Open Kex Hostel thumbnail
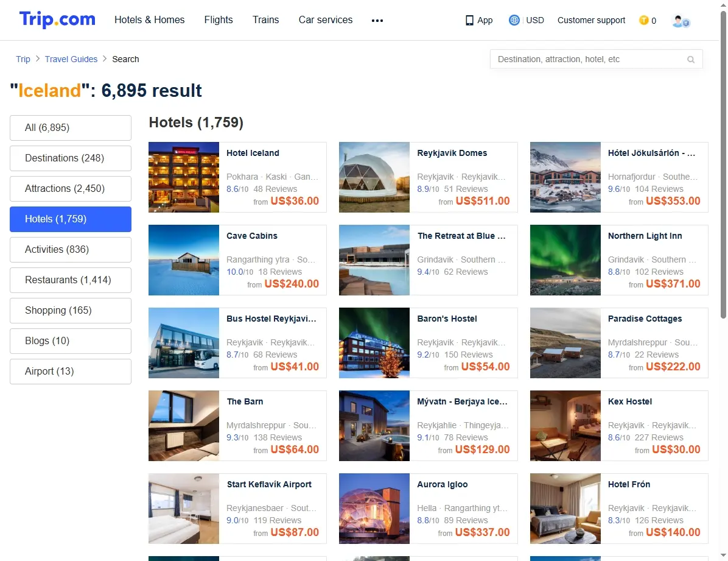 click(x=565, y=426)
